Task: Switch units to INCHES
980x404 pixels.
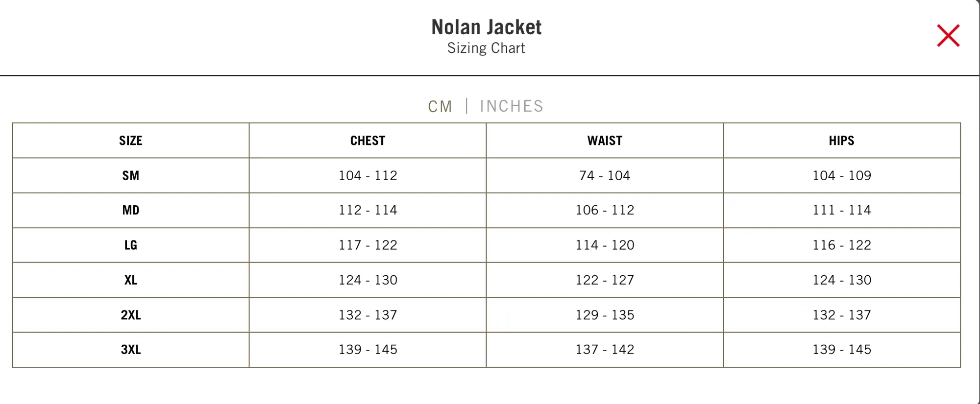Action: [512, 106]
